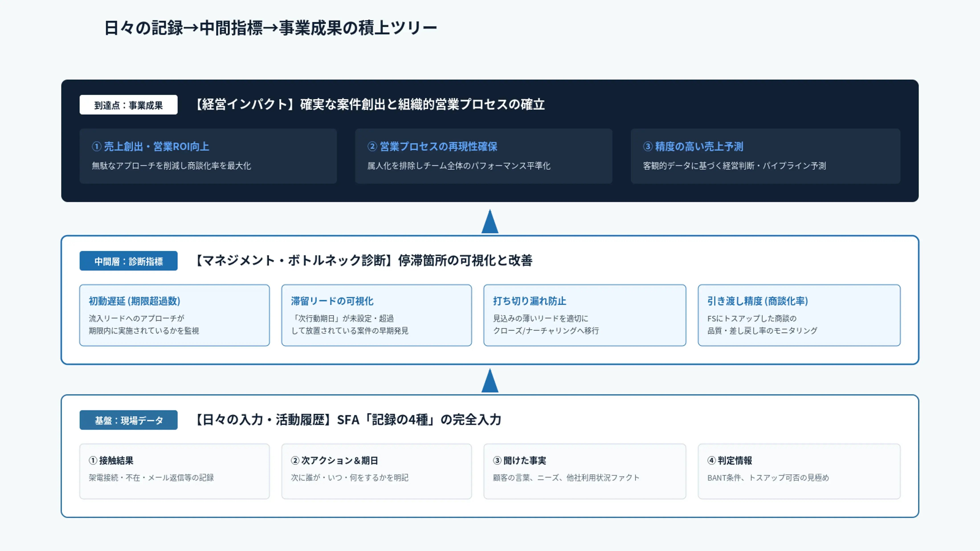Image resolution: width=980 pixels, height=551 pixels.
Task: Click the ④ 判定情報 card title
Action: tap(730, 460)
